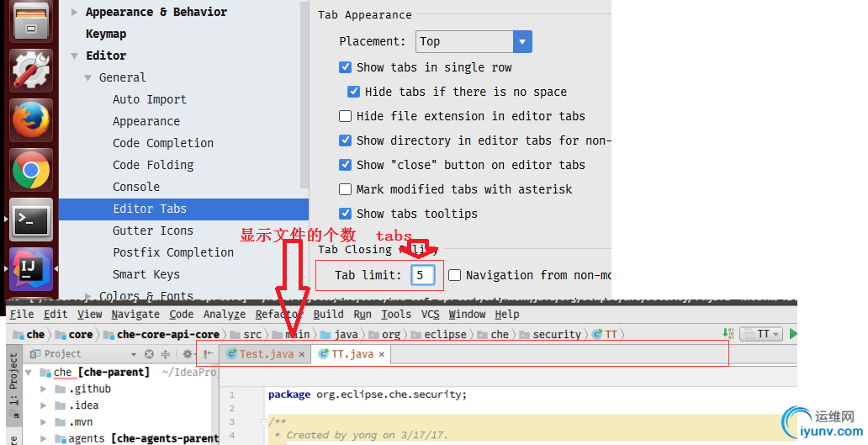Collapse che [che-parent] project root
Screen dimensions: 868x445
coord(29,373)
